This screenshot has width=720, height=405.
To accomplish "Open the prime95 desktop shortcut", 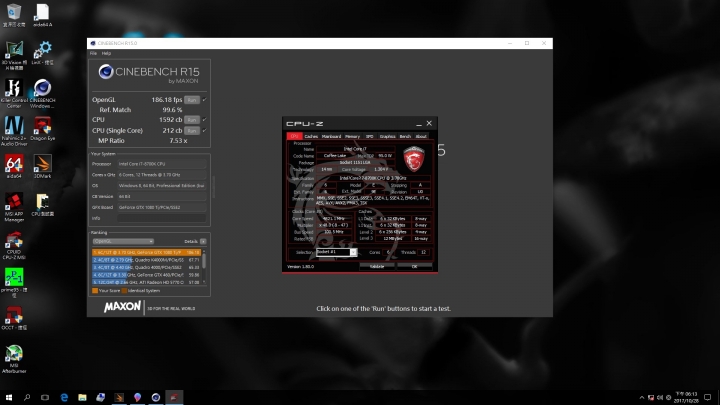I will point(14,283).
